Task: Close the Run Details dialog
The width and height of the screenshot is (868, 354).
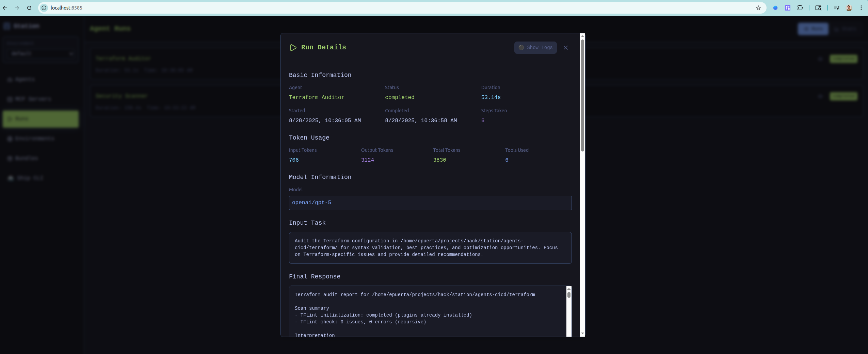Action: [565, 48]
